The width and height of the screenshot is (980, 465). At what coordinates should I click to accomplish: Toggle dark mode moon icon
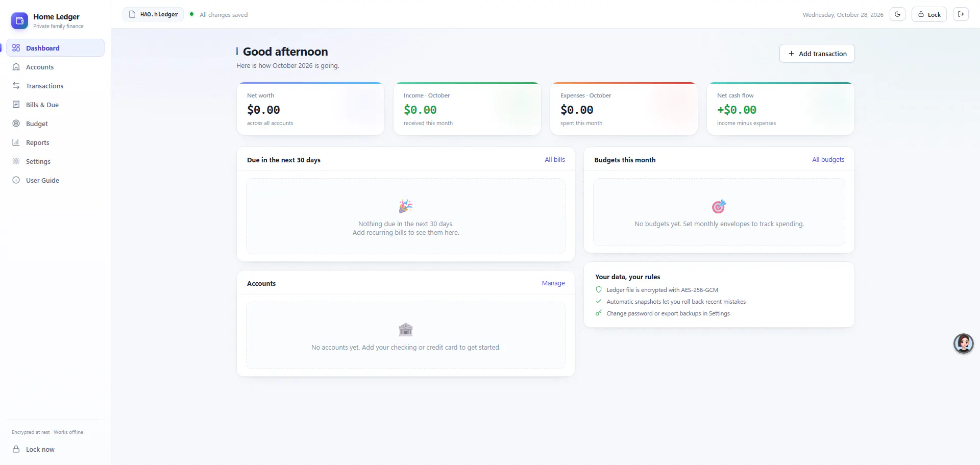tap(897, 14)
